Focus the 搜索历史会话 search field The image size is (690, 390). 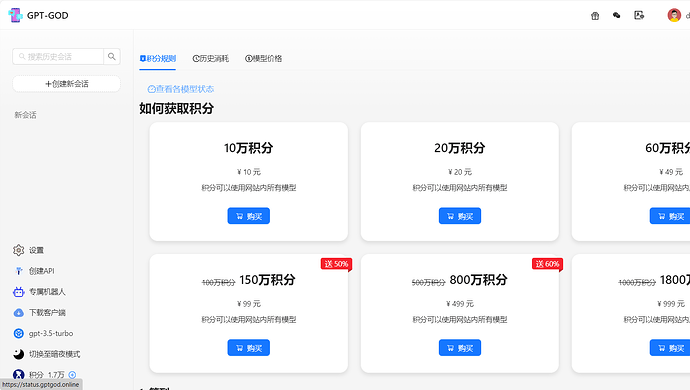[59, 56]
